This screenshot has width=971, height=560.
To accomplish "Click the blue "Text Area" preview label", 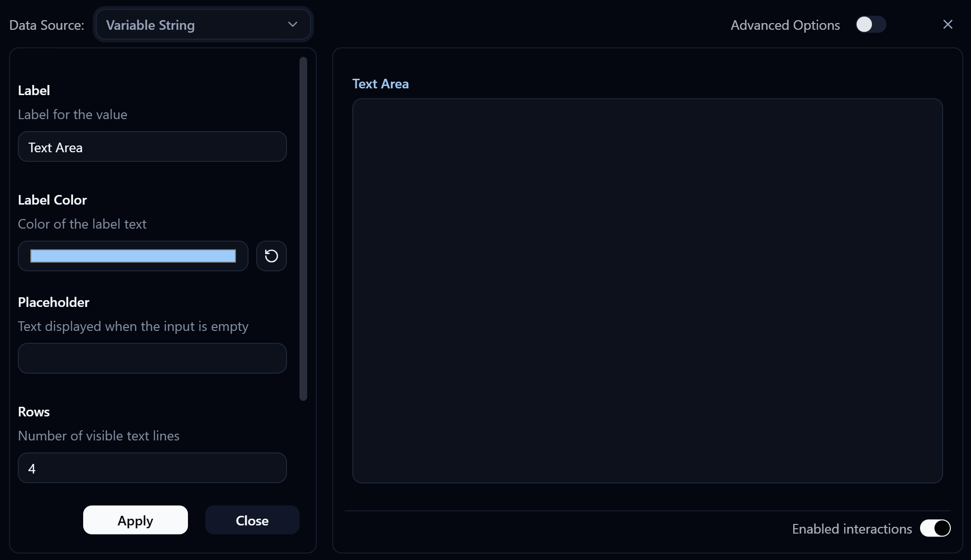I will coord(381,84).
